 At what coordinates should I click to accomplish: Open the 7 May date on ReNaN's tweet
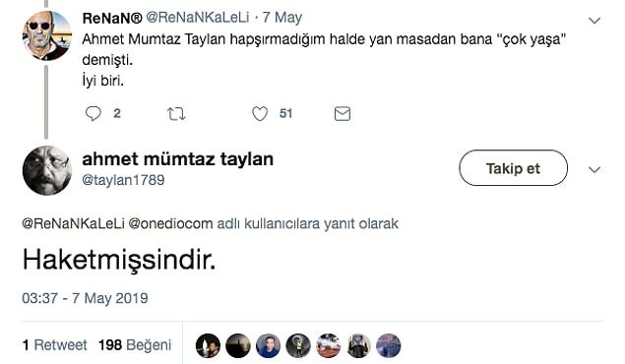pos(282,17)
